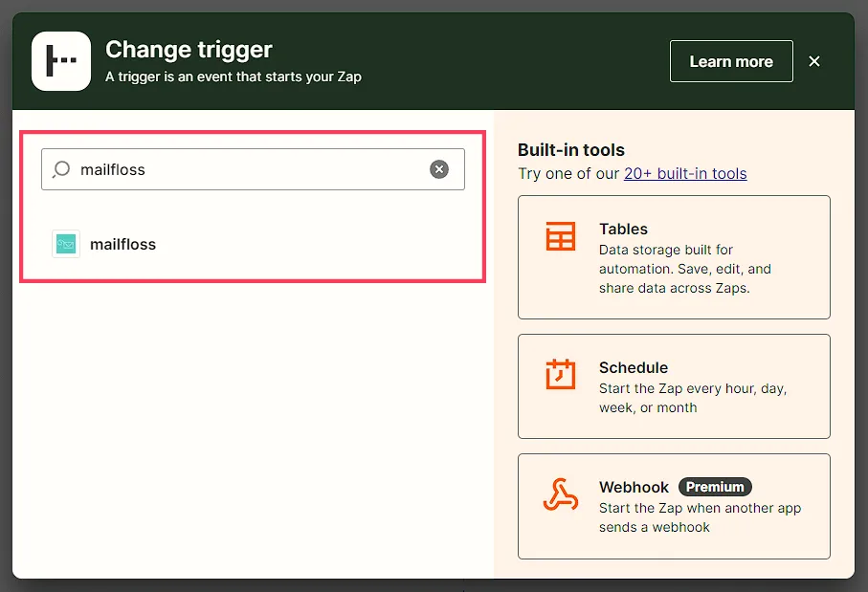Click the Premium badge on Webhook

click(x=715, y=487)
